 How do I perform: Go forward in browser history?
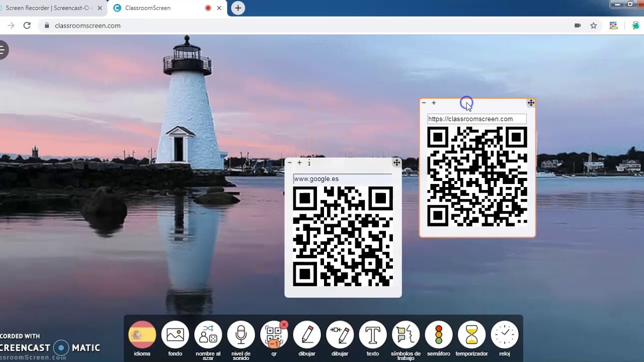point(11,26)
